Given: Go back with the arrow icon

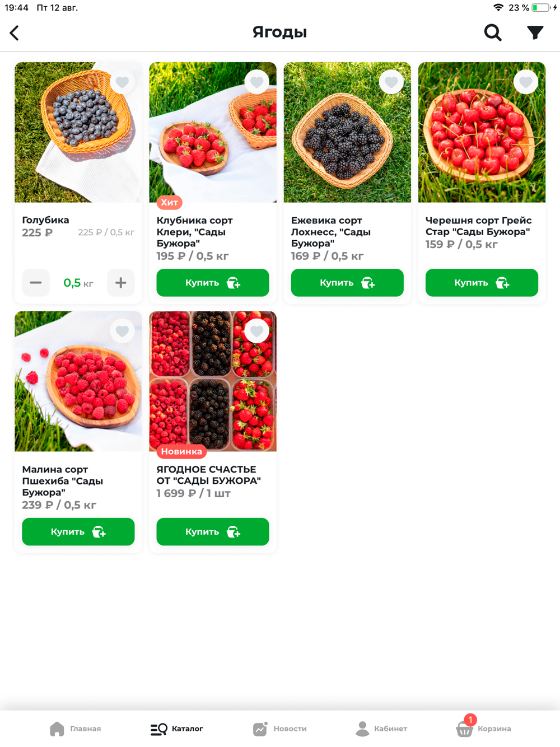Looking at the screenshot, I should [15, 32].
